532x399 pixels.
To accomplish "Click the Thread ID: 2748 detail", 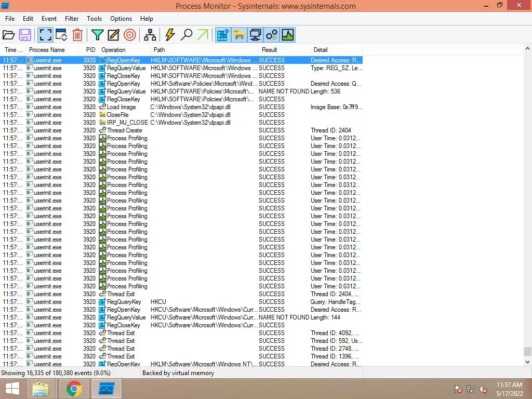I will pos(335,349).
